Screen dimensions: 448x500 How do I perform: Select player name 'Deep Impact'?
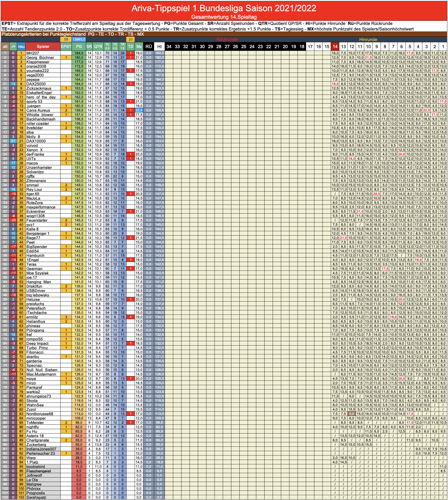click(x=37, y=343)
